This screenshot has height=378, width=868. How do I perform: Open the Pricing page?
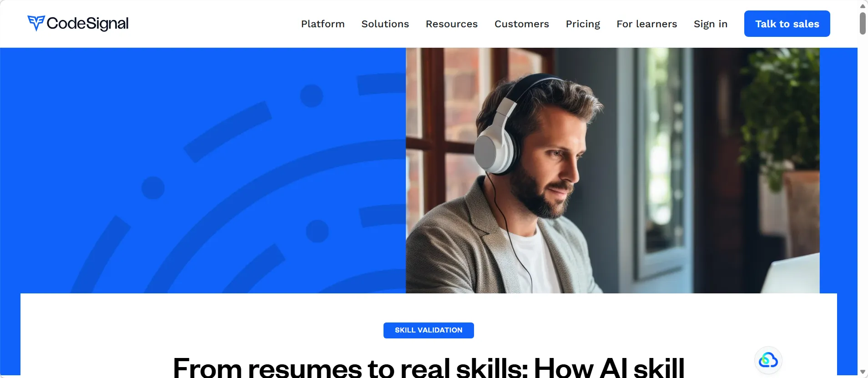[583, 24]
